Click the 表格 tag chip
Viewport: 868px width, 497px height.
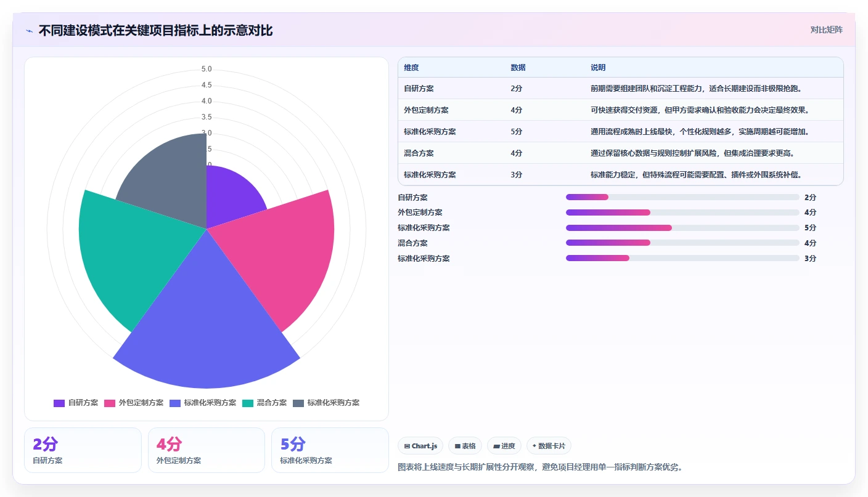[465, 446]
